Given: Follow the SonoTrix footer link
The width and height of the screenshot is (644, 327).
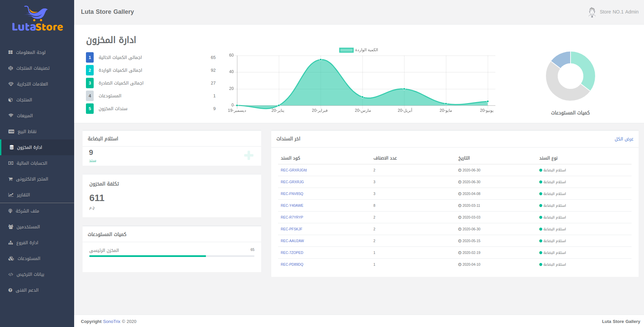Looking at the screenshot, I should (112, 321).
